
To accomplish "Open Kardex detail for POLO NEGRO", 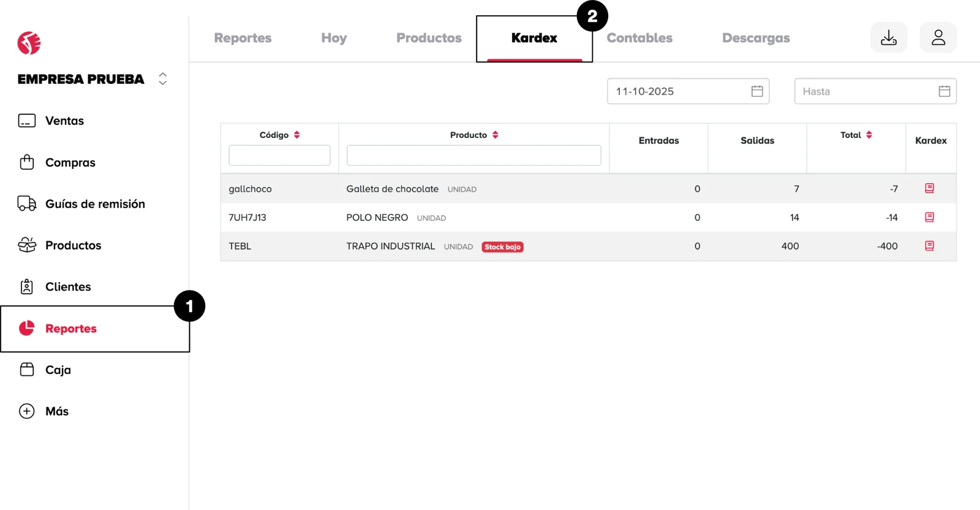I will (929, 217).
